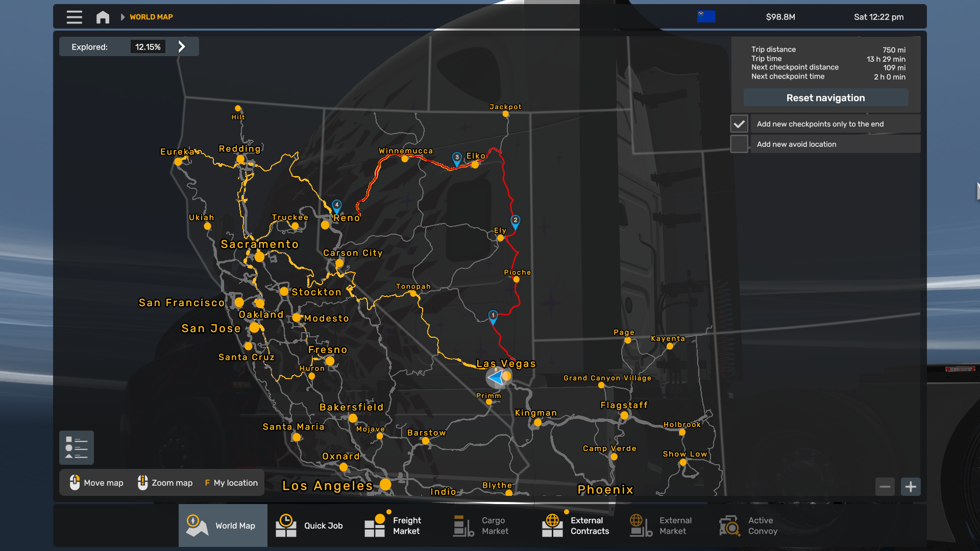Click checkpoint marker 4 near Reno
The width and height of the screenshot is (980, 551).
pyautogui.click(x=336, y=206)
